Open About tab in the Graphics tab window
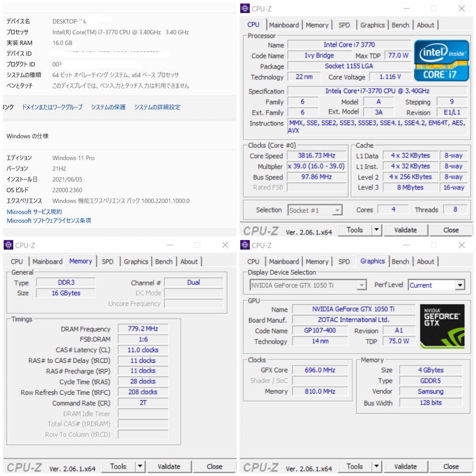Image resolution: width=476 pixels, height=476 pixels. [x=425, y=261]
